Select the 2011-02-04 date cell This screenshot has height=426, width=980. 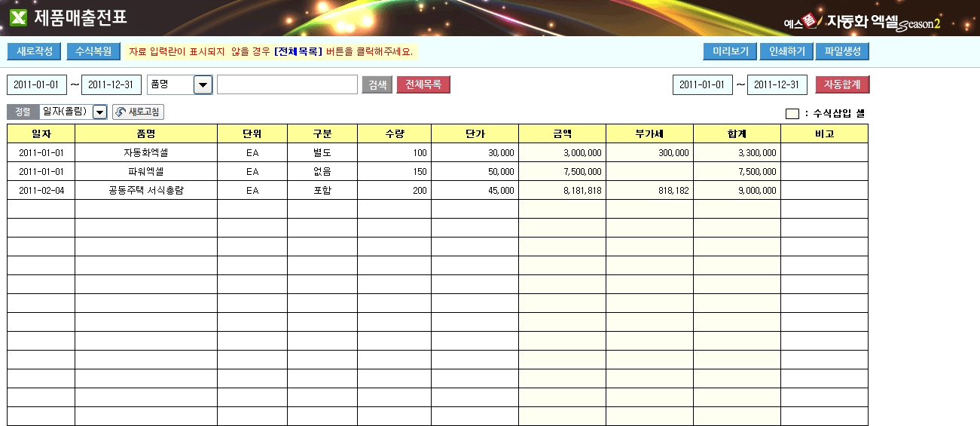(41, 190)
